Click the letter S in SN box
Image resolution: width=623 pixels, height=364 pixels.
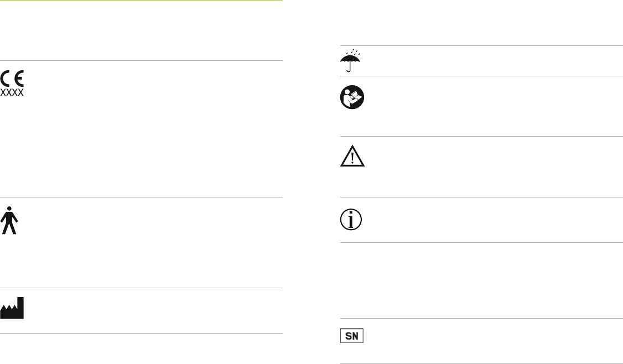pos(348,336)
